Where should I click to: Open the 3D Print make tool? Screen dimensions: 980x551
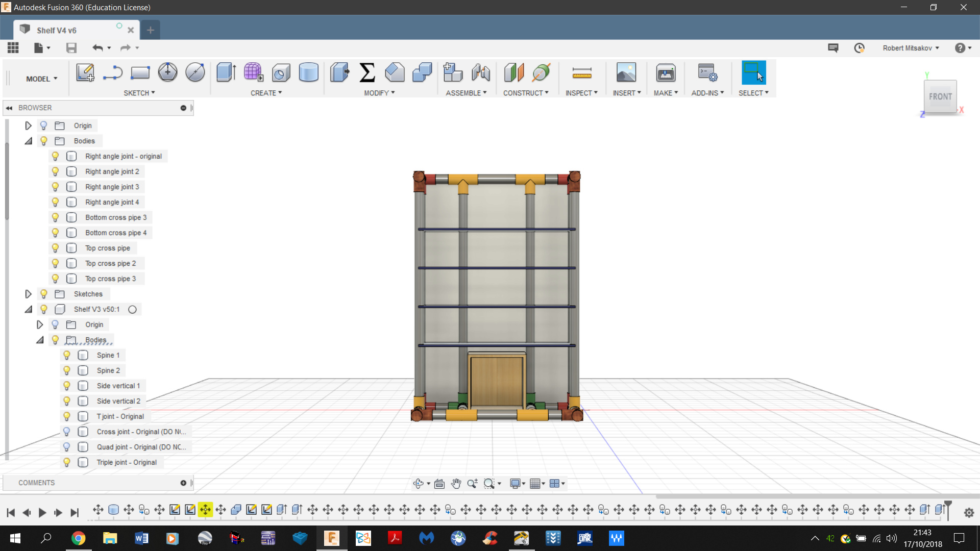[666, 72]
